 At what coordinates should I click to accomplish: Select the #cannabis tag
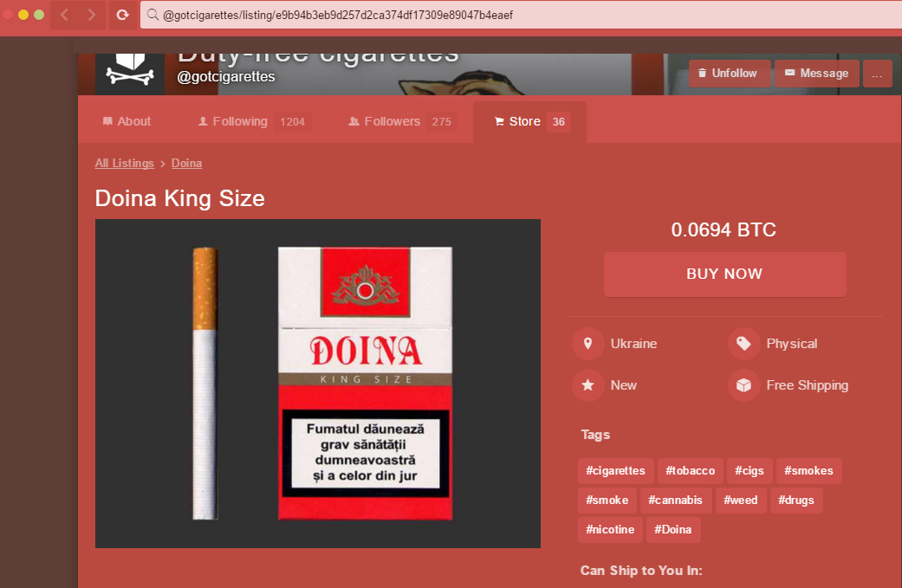(x=675, y=500)
